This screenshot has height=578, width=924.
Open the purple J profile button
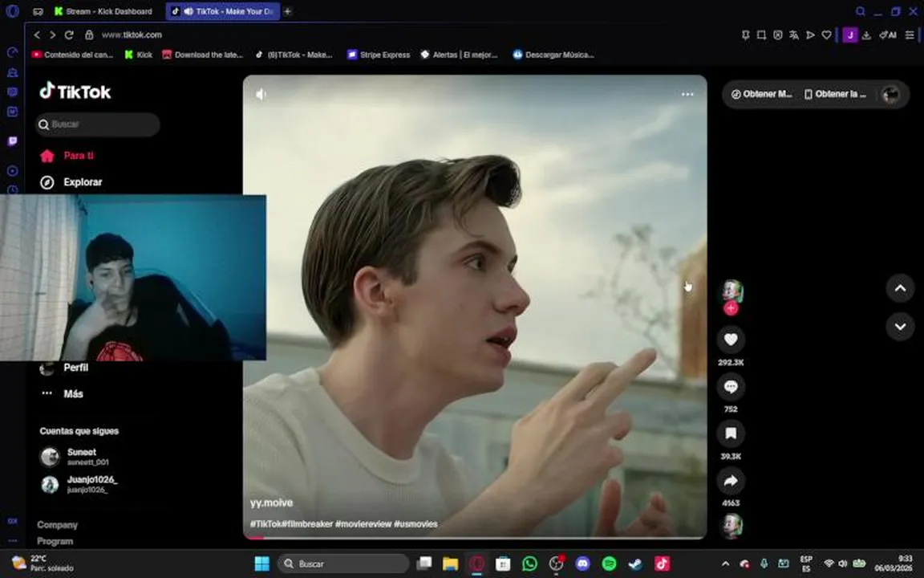pyautogui.click(x=849, y=35)
